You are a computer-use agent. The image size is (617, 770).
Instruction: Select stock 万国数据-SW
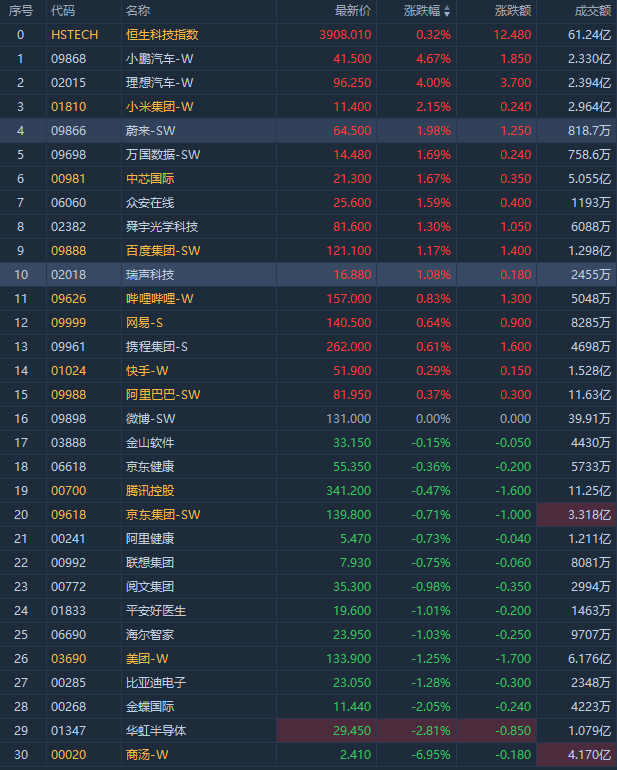[x=163, y=155]
